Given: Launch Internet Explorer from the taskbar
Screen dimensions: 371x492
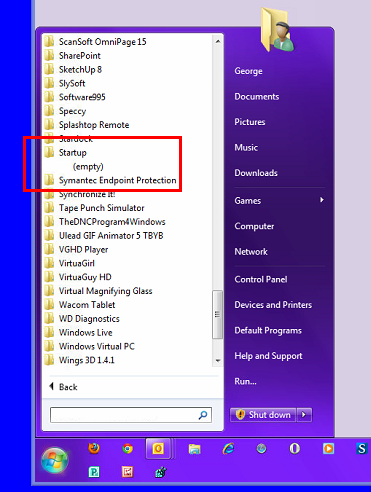Looking at the screenshot, I should 228,449.
